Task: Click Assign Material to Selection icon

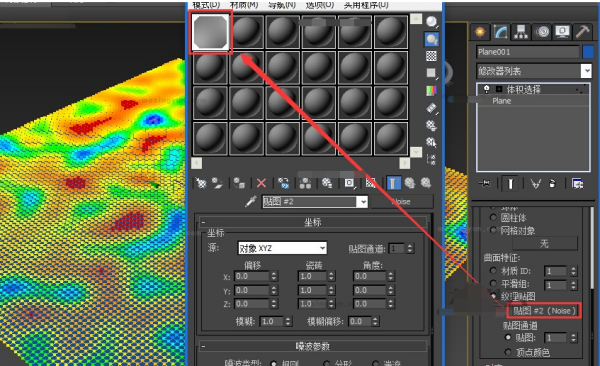Action: (x=240, y=183)
